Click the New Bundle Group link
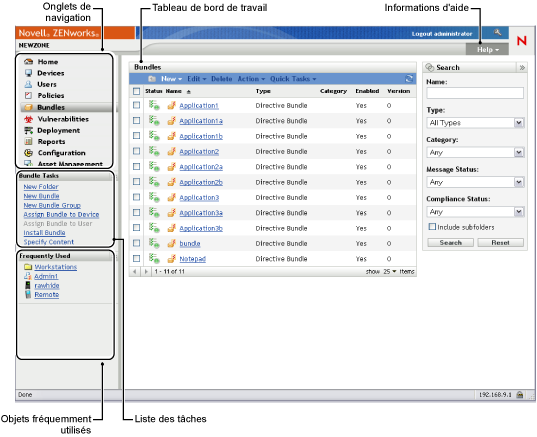Image resolution: width=537 pixels, height=437 pixels. (52, 205)
